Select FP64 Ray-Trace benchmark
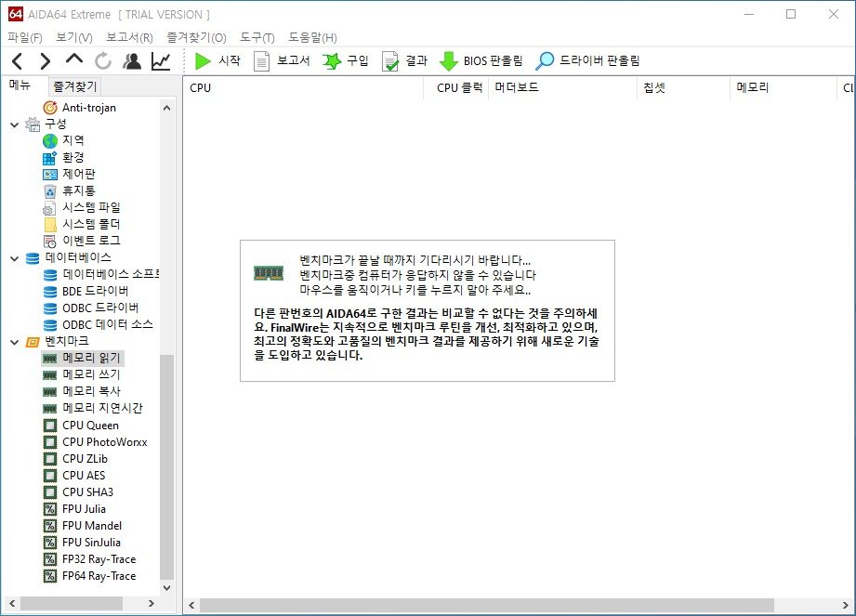This screenshot has width=856, height=616. pyautogui.click(x=90, y=576)
